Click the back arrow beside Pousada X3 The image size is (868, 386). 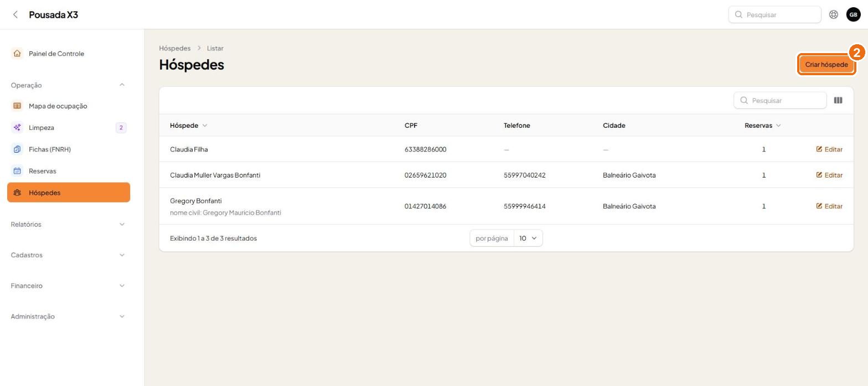click(15, 15)
